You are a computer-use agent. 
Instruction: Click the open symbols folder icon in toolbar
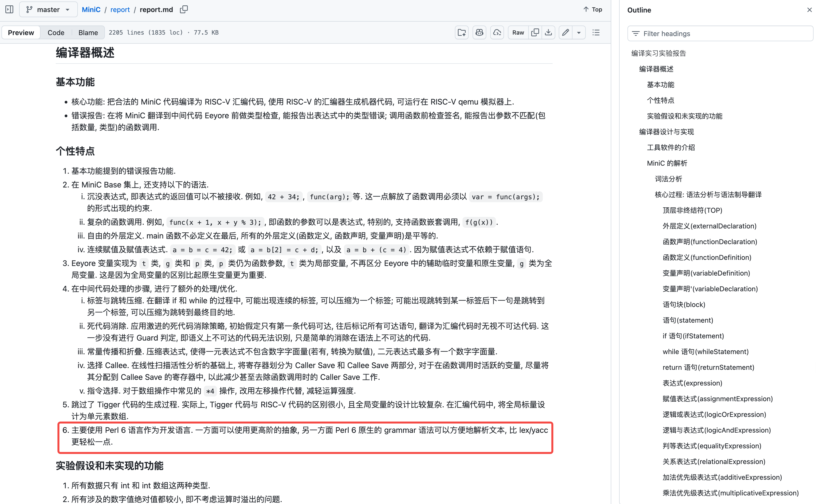(x=462, y=32)
